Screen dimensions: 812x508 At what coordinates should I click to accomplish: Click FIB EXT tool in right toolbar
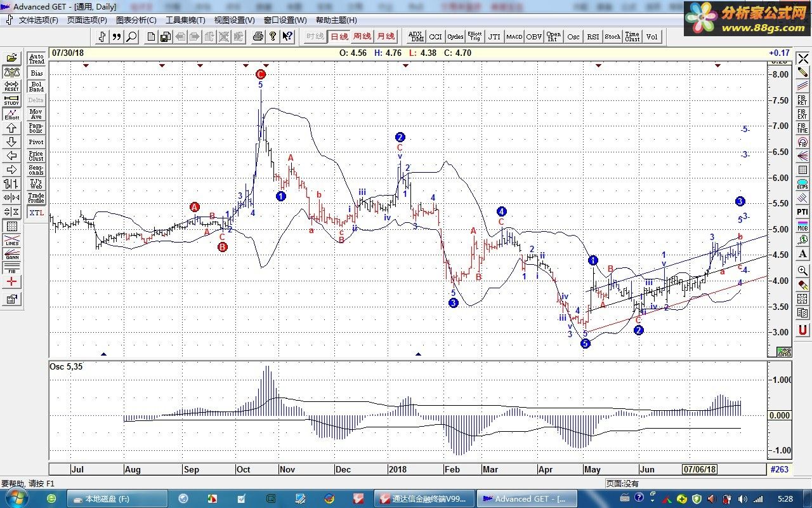(x=802, y=114)
